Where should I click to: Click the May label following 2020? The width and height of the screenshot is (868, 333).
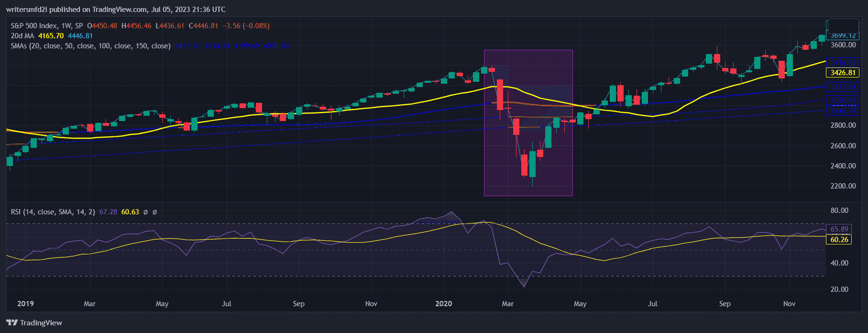pos(580,304)
